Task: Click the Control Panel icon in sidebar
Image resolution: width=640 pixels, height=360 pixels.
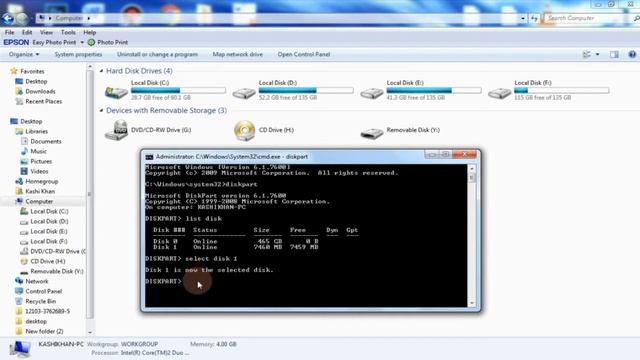Action: (19, 291)
